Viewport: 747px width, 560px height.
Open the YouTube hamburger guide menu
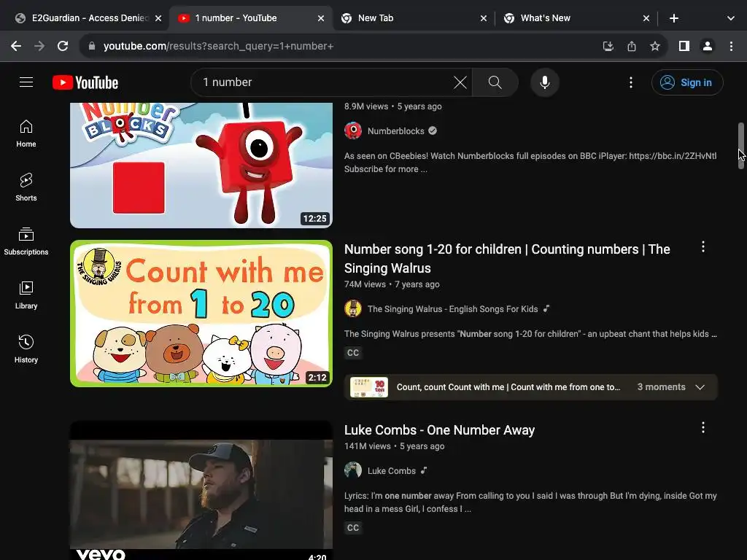(x=26, y=82)
